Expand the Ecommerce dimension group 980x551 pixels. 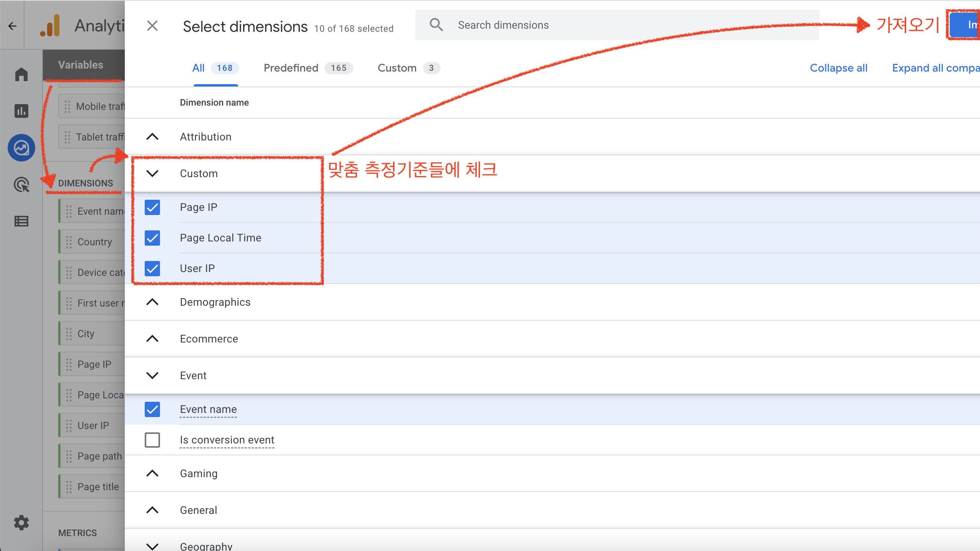(x=152, y=339)
